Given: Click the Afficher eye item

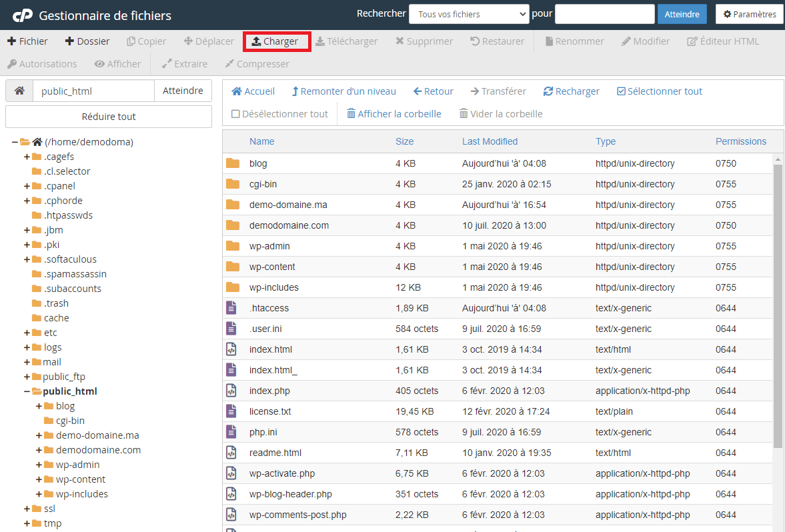Looking at the screenshot, I should click(117, 63).
